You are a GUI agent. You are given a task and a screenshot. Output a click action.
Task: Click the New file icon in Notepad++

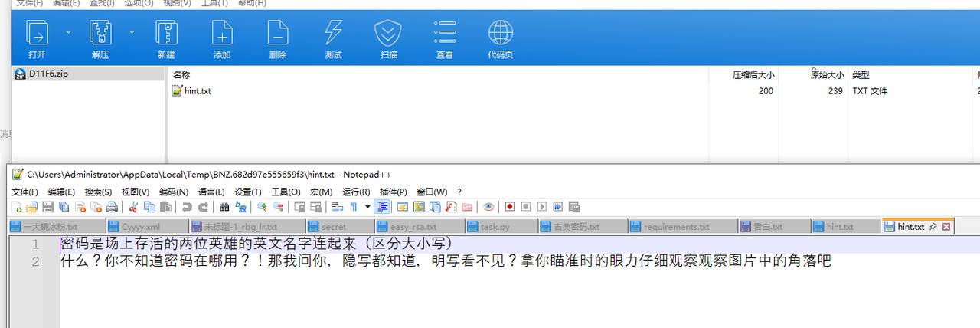(x=16, y=207)
